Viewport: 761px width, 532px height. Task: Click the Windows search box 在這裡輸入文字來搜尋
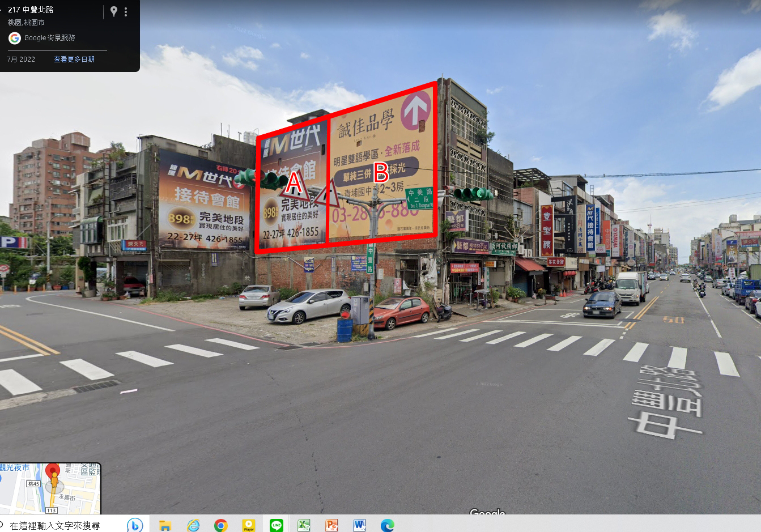pos(55,525)
